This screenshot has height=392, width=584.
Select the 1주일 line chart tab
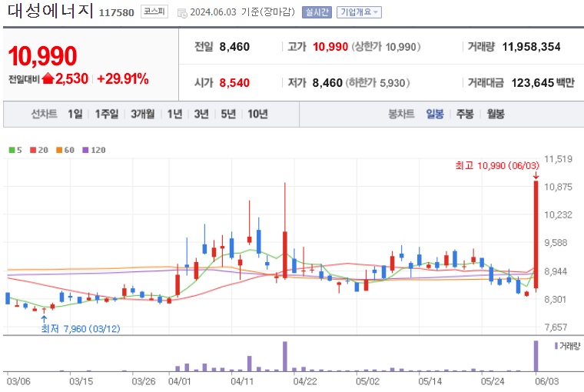(x=107, y=114)
